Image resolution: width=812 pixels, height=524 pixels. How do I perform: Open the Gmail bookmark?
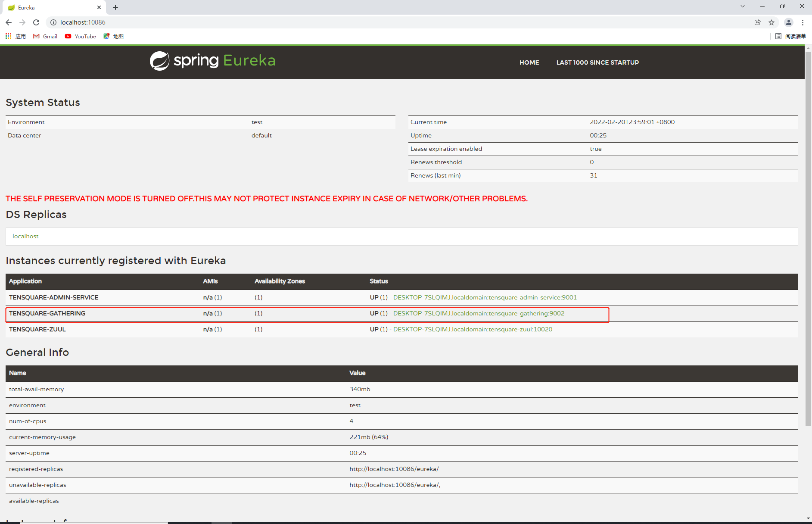coord(45,36)
